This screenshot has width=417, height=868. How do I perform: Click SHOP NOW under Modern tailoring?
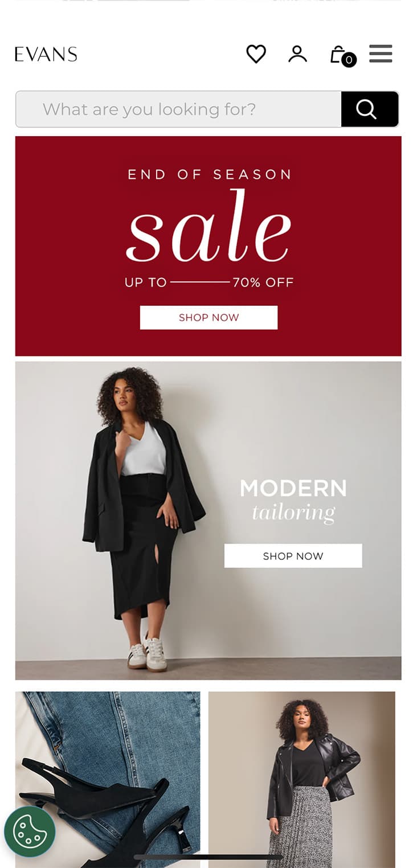pyautogui.click(x=293, y=556)
